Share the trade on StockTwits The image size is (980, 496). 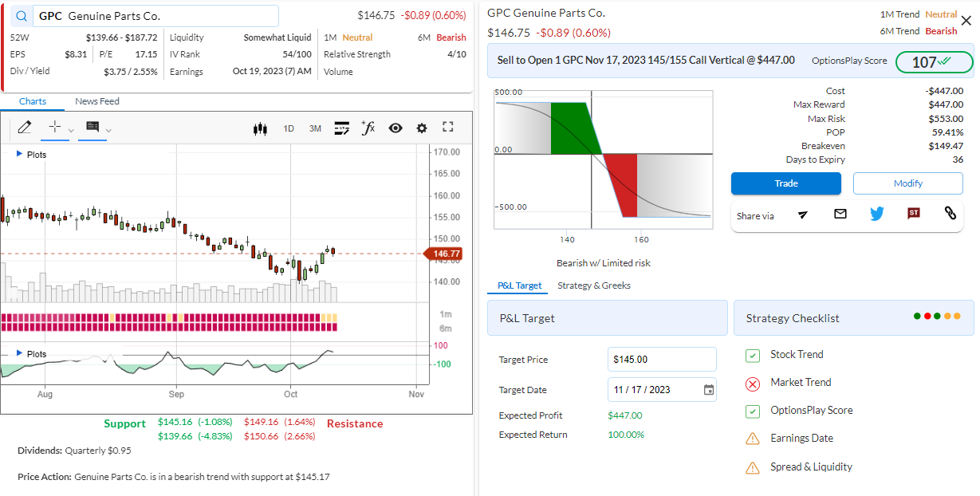(914, 214)
